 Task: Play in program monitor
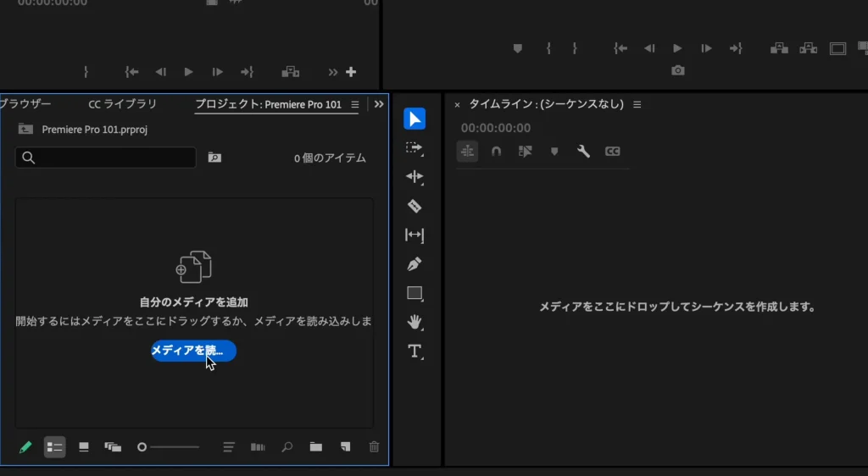tap(677, 48)
